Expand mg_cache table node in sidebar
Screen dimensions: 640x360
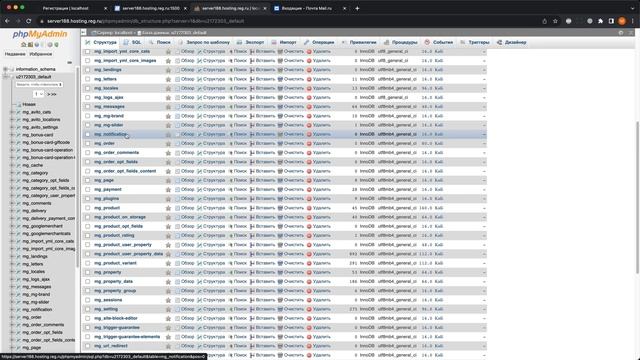click(12, 165)
